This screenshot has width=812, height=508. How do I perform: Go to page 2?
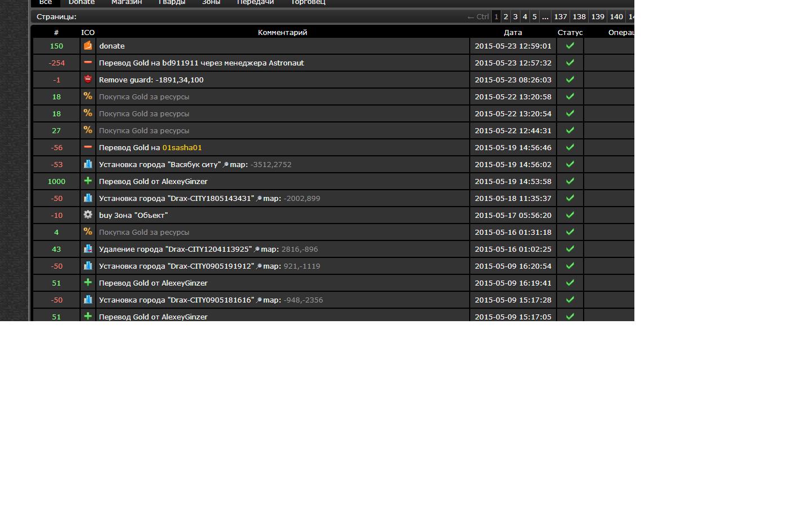(506, 17)
